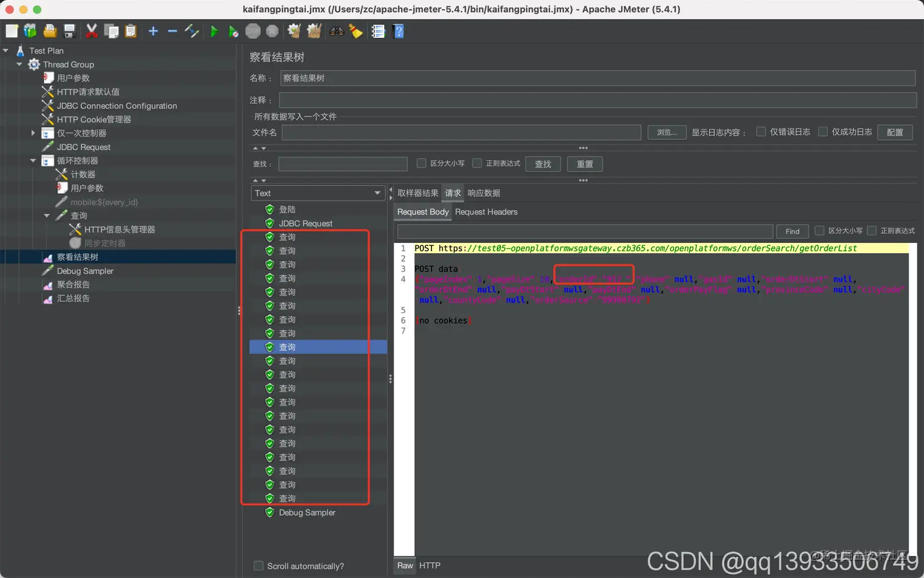The image size is (924, 578).
Task: Click the 注释 comments input field
Action: (598, 100)
